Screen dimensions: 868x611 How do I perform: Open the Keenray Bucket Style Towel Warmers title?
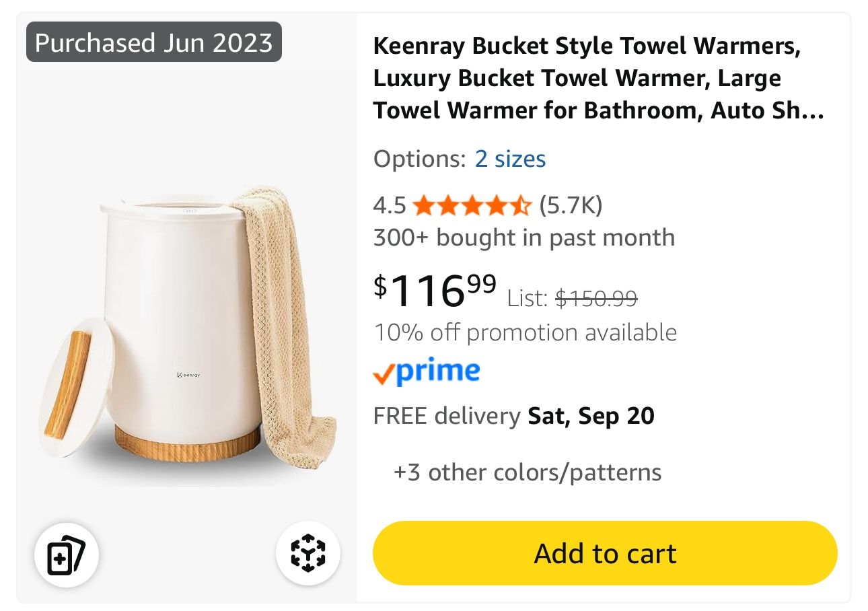[598, 78]
